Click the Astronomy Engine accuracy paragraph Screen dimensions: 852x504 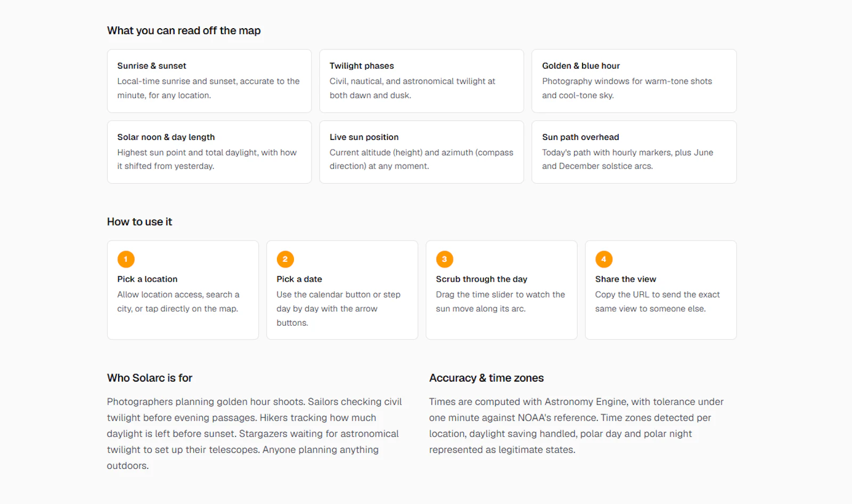(576, 426)
